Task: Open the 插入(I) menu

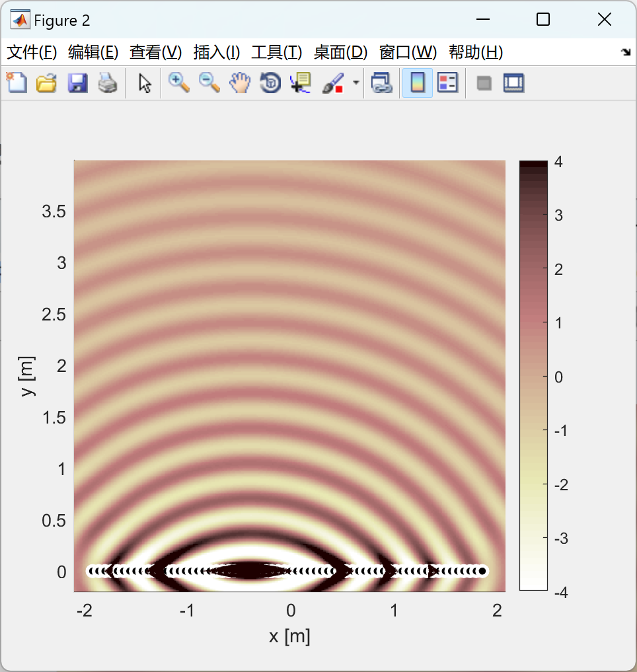Action: [x=217, y=52]
